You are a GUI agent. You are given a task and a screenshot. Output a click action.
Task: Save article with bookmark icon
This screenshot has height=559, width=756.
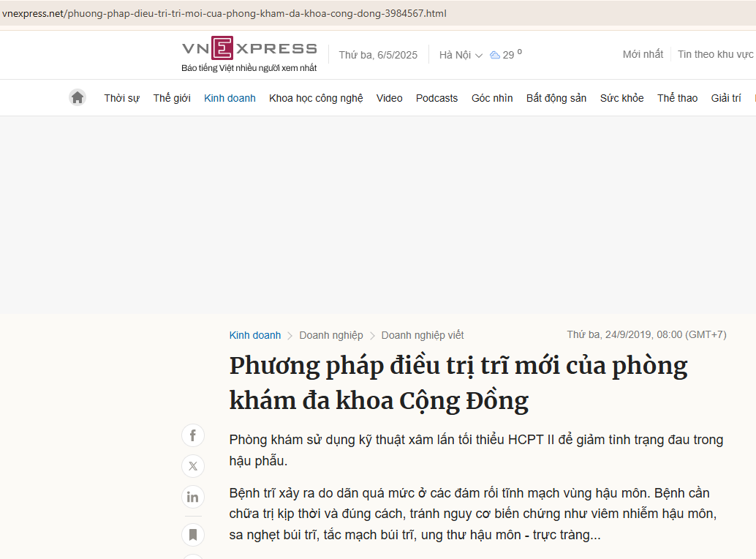pos(193,535)
